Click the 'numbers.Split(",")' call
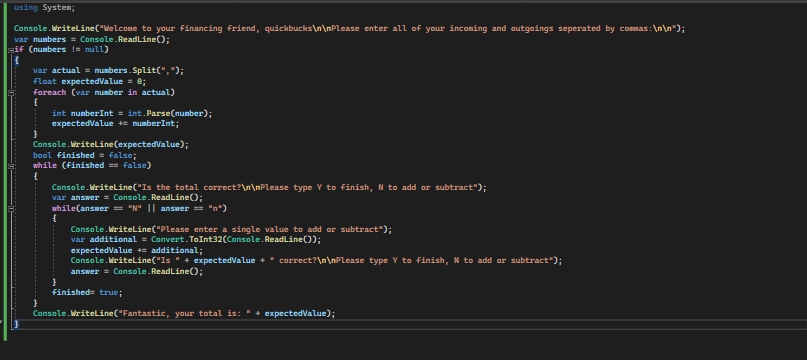This screenshot has height=360, width=807. [x=137, y=71]
